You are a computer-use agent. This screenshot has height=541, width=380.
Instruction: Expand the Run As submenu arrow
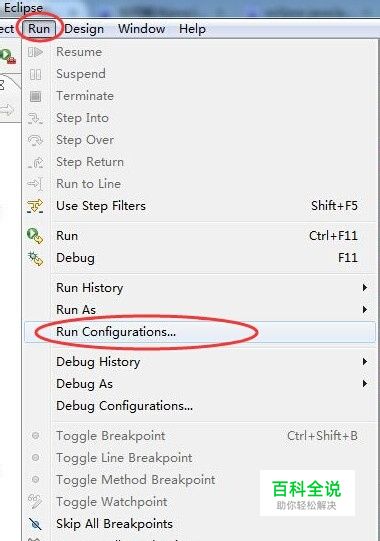[364, 309]
